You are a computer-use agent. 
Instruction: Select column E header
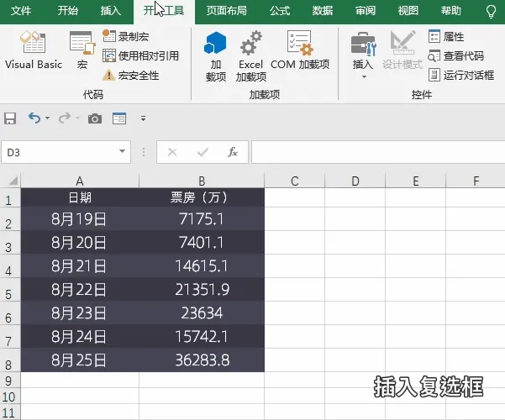click(x=415, y=181)
